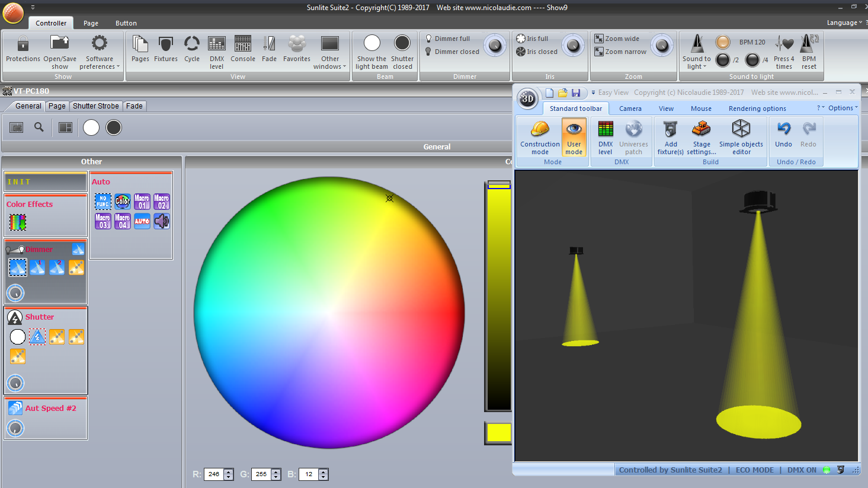Click Dimmer full
This screenshot has height=488, width=868.
pyautogui.click(x=448, y=39)
